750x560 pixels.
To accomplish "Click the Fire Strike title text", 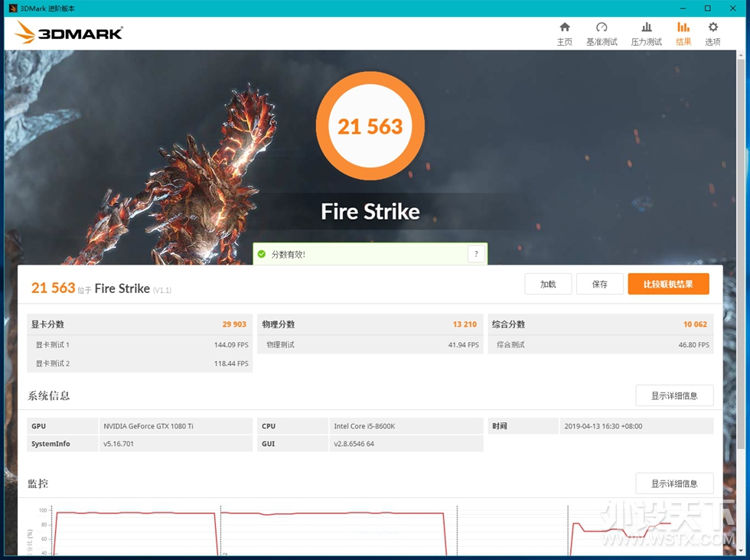I will click(370, 211).
